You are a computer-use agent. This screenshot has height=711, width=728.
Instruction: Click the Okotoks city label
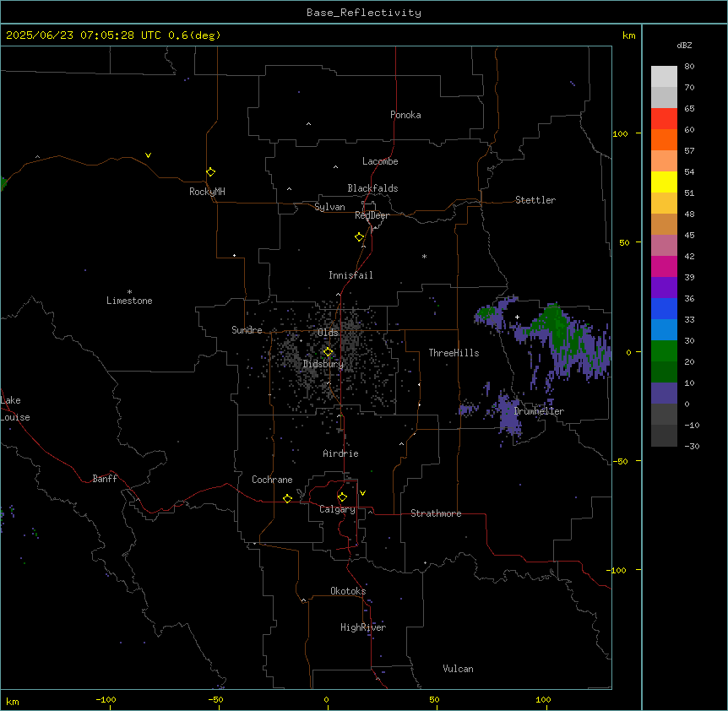[348, 591]
